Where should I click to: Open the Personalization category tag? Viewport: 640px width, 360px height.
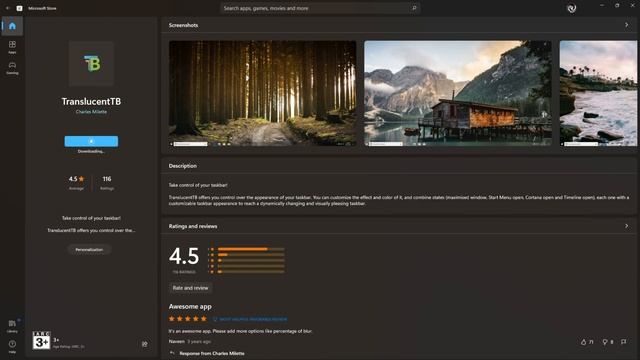[89, 249]
